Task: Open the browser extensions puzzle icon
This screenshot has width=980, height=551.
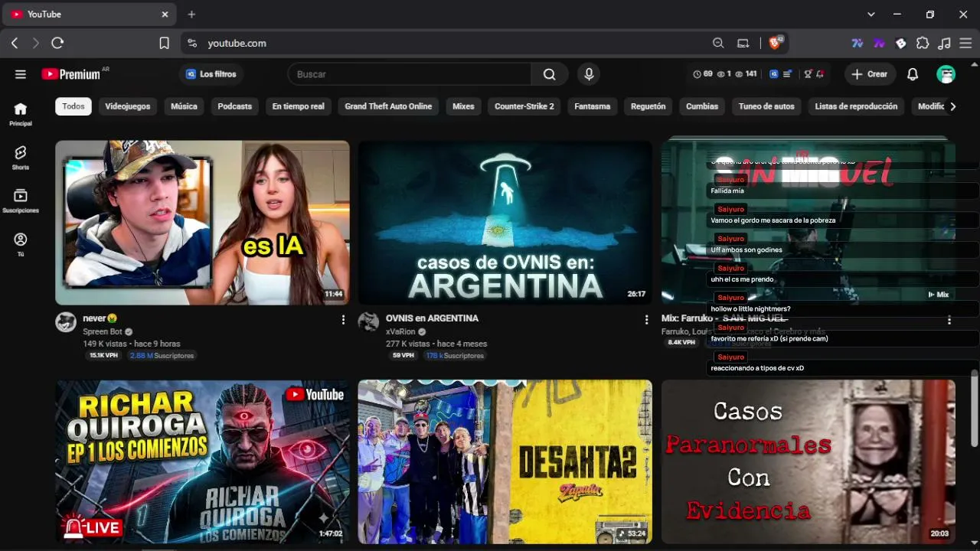Action: pyautogui.click(x=923, y=44)
